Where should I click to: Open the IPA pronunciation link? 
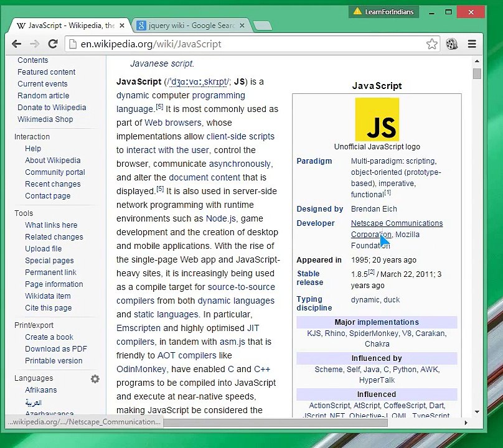pos(197,82)
